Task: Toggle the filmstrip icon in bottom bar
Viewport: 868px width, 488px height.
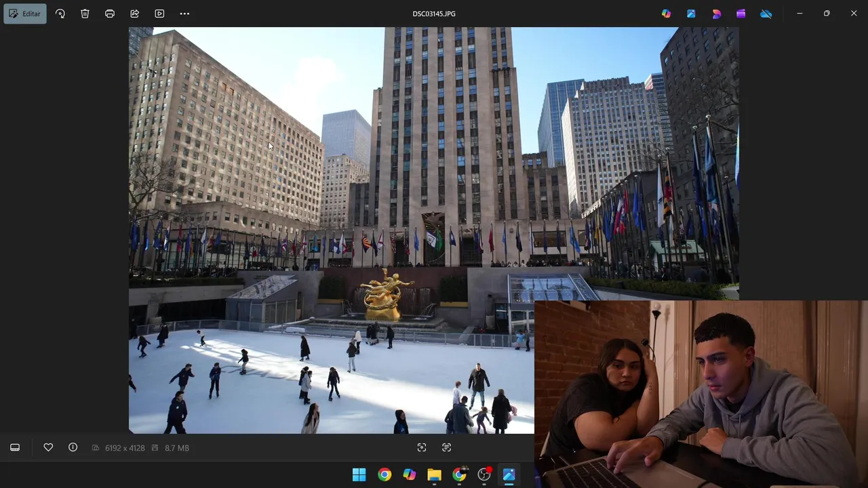Action: click(x=15, y=447)
